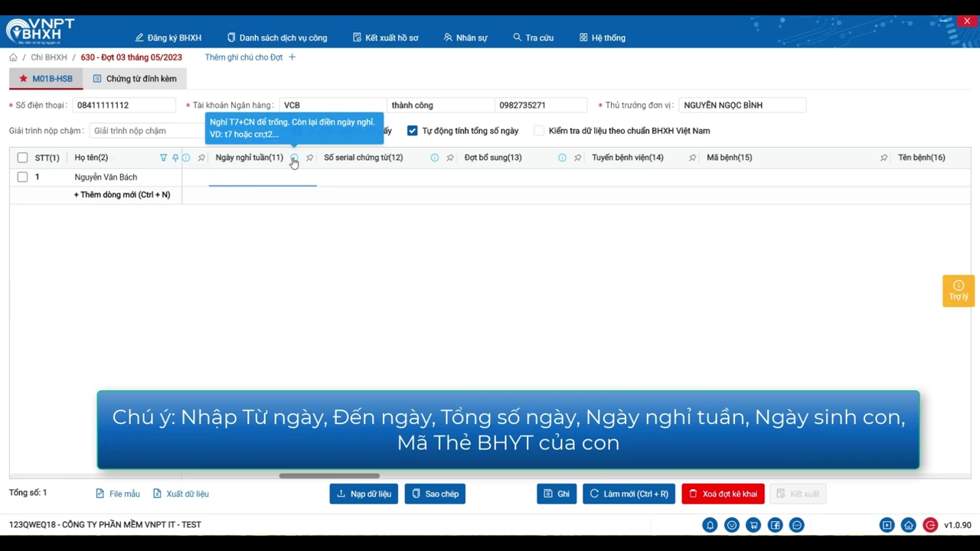Image resolution: width=980 pixels, height=551 pixels.
Task: Open the Facebook icon in status bar
Action: (776, 525)
